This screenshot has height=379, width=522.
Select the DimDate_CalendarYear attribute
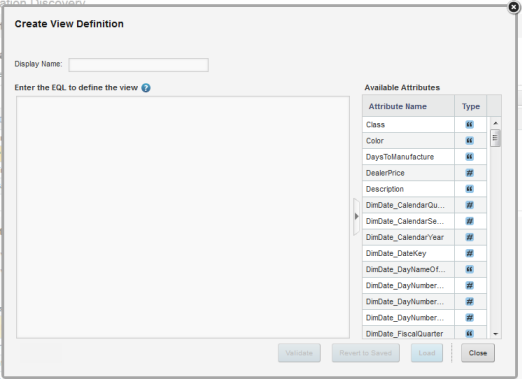click(408, 237)
